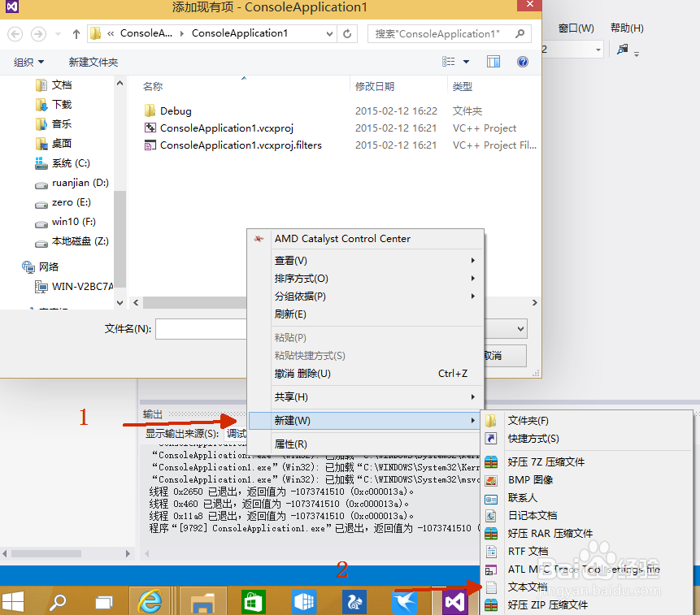Create a new 文本文档
The image size is (700, 615).
click(x=586, y=587)
